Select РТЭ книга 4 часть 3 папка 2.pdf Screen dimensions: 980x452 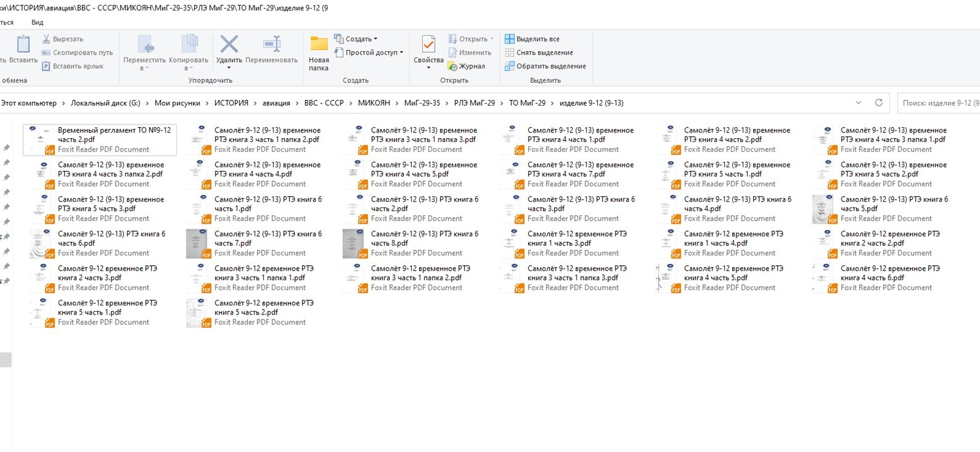tap(100, 175)
